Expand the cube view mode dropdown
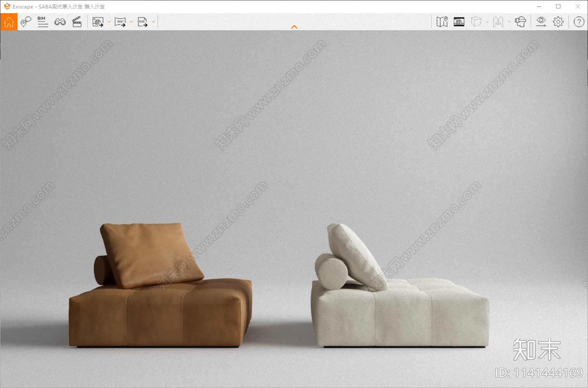Screen dimensions: 588x388 (x=487, y=22)
